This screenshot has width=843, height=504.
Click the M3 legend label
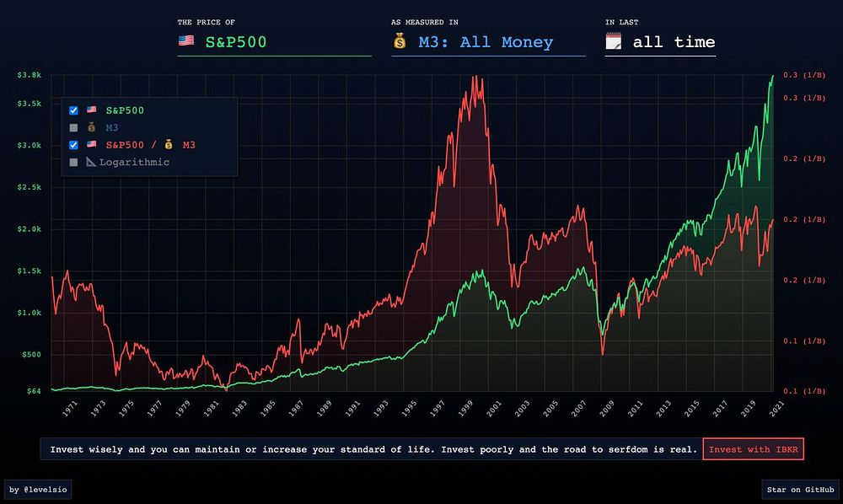point(112,128)
